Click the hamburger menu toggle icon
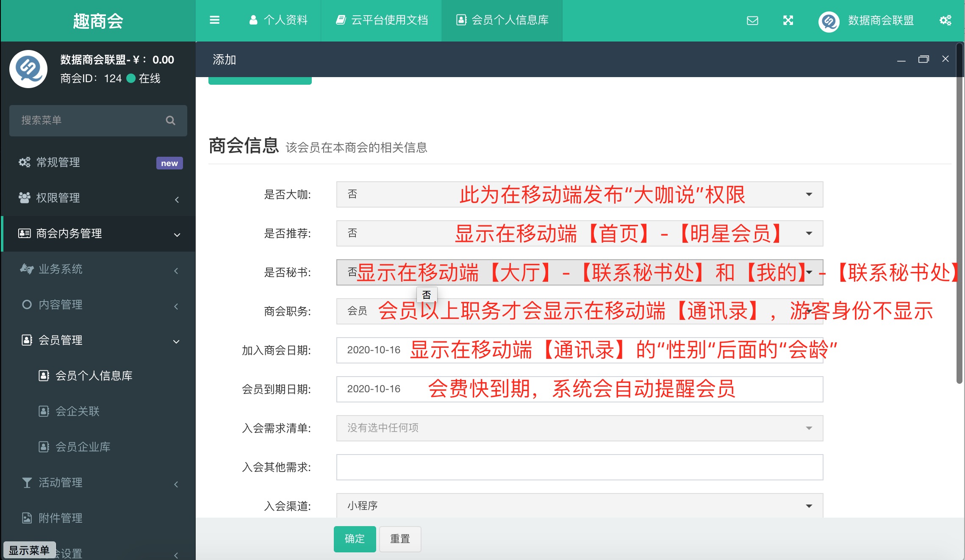The height and width of the screenshot is (560, 965). tap(214, 20)
